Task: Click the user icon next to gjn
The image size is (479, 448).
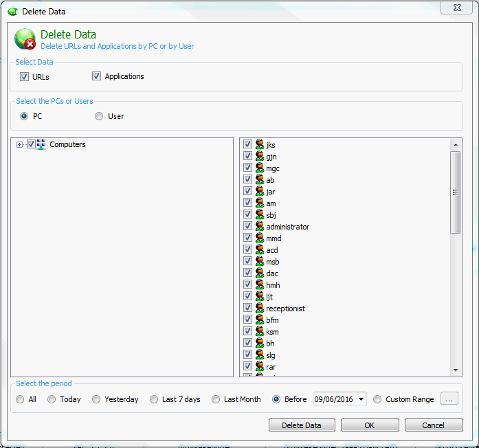Action: (259, 156)
